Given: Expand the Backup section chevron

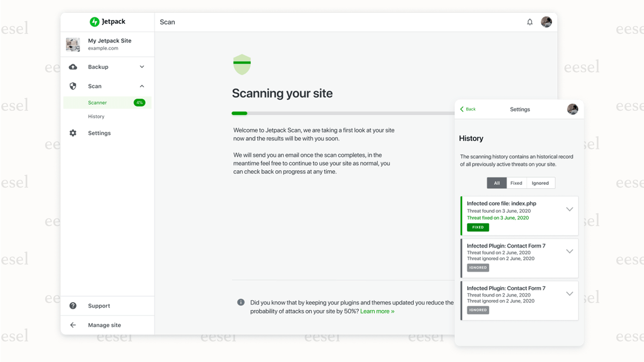Looking at the screenshot, I should (x=142, y=67).
